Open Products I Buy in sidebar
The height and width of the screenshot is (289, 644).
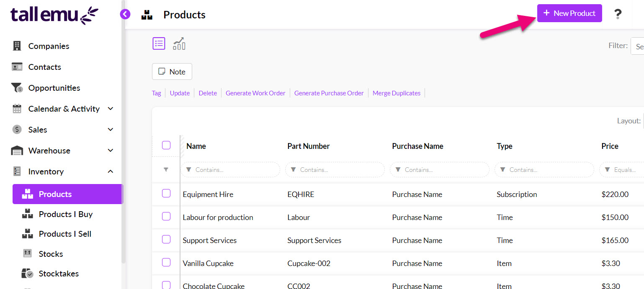66,214
